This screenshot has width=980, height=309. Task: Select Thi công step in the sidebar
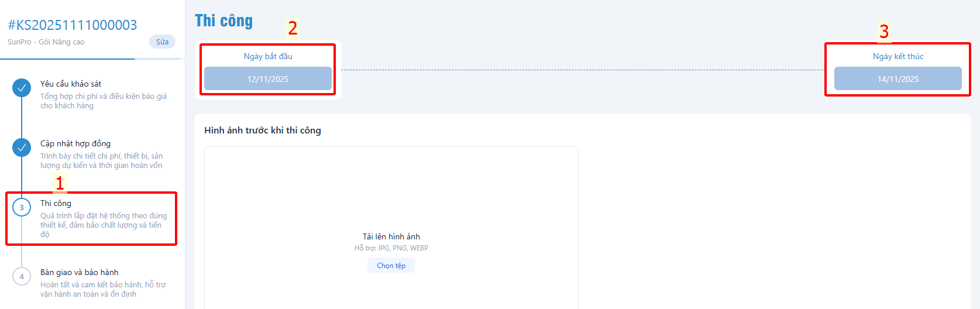(x=56, y=203)
